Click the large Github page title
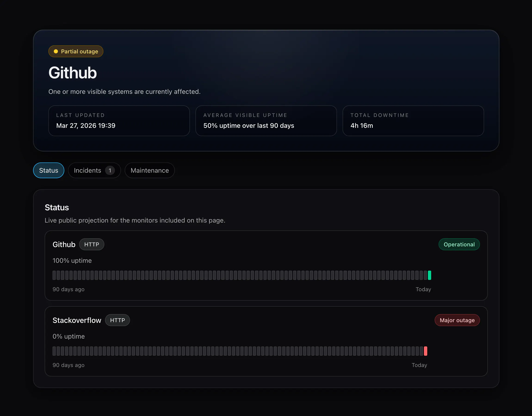The image size is (532, 416). pyautogui.click(x=73, y=73)
